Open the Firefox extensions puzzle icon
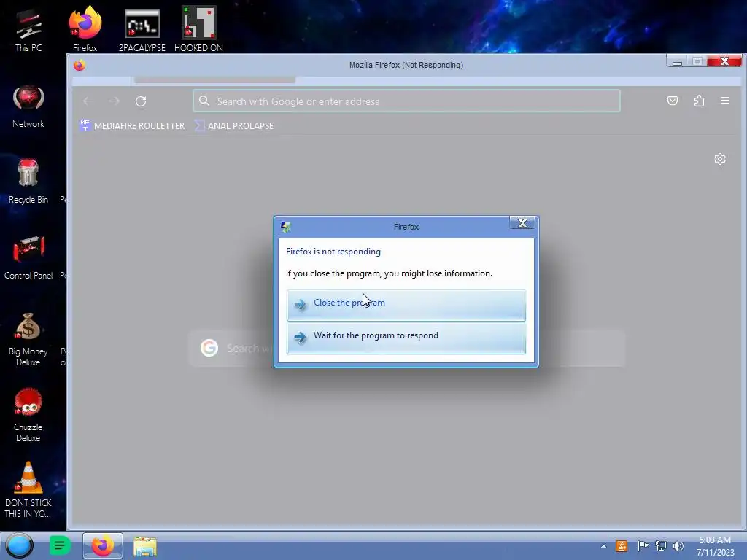The height and width of the screenshot is (560, 747). click(x=699, y=101)
